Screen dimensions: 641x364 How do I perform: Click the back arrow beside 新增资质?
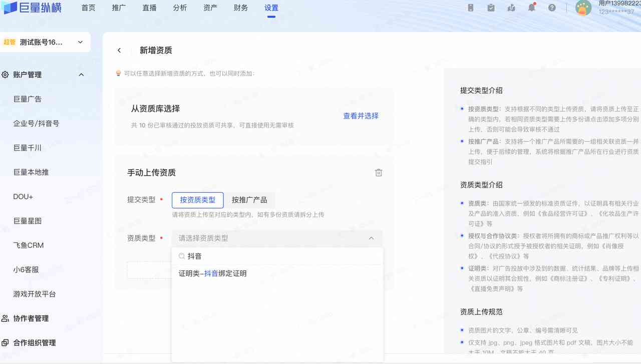pos(119,50)
